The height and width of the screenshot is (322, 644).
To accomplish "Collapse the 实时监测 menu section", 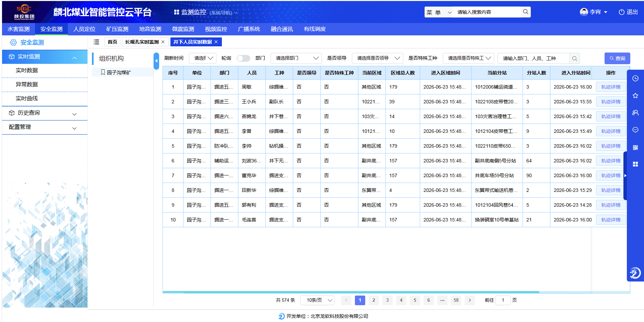I will click(74, 58).
